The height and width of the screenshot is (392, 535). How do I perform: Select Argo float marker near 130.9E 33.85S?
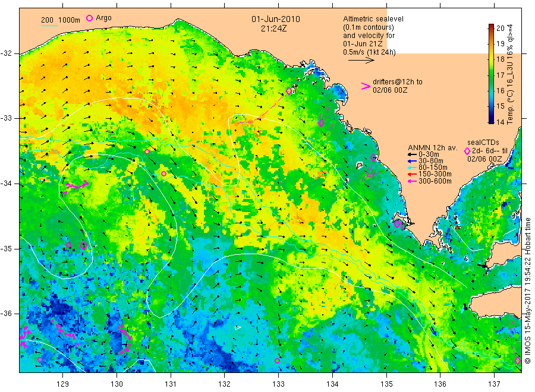pos(164,174)
